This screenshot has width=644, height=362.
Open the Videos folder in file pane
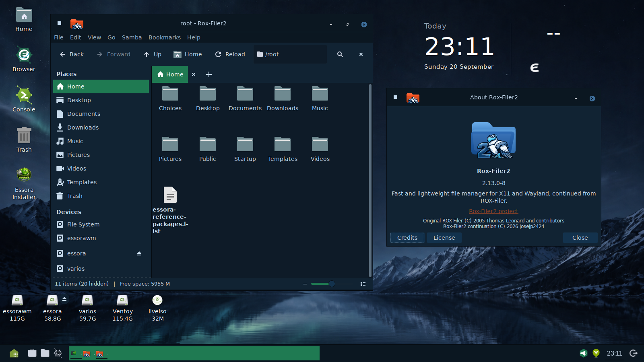tap(320, 149)
